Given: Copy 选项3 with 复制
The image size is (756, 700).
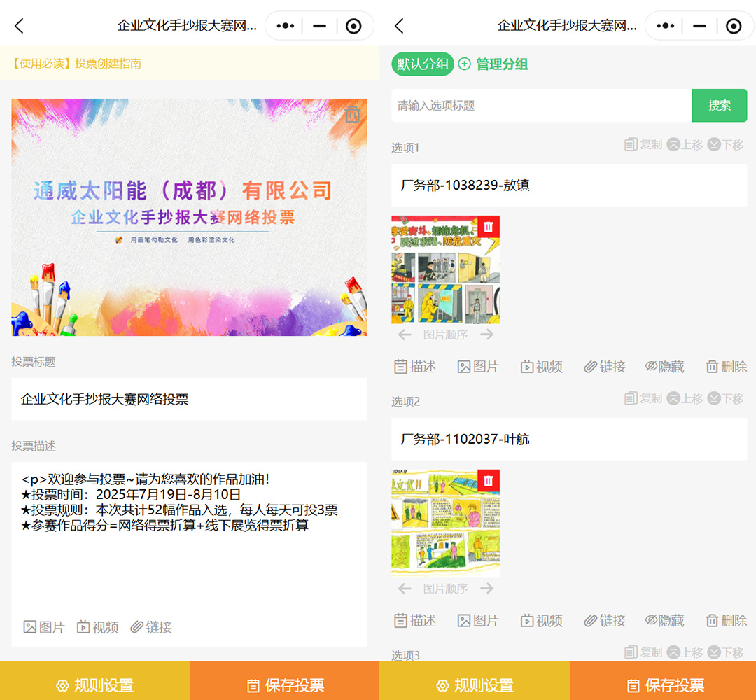Looking at the screenshot, I should click(x=643, y=653).
